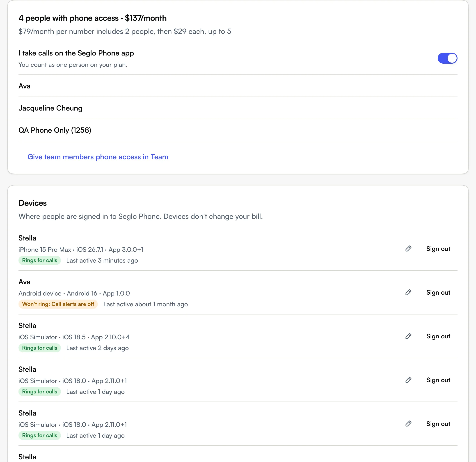Screen dimensions: 476x462
Task: Click iPhone 15 Pro Max device details text
Action: [x=81, y=249]
